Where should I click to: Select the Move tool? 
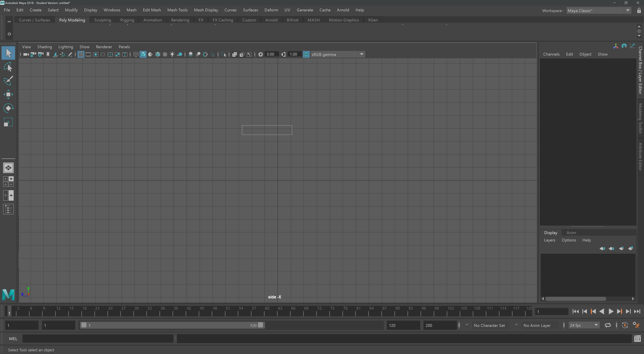pyautogui.click(x=8, y=94)
